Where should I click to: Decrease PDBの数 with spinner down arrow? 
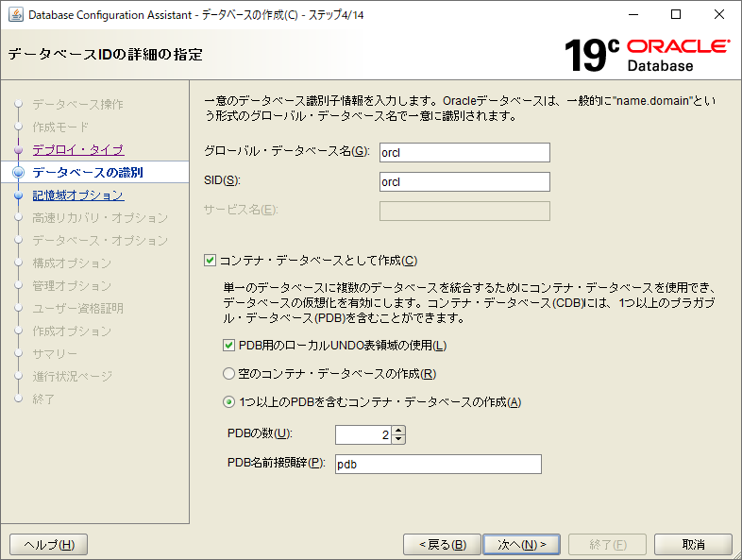click(x=399, y=439)
